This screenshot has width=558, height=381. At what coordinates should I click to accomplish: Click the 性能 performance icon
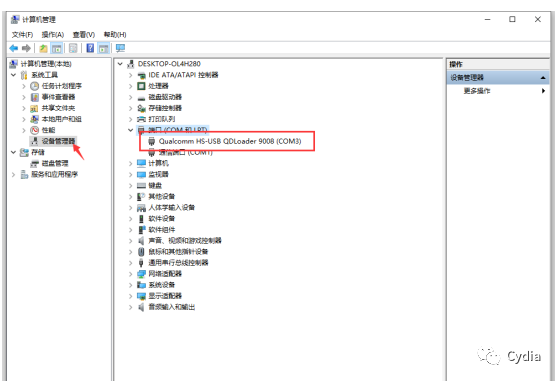coord(34,130)
